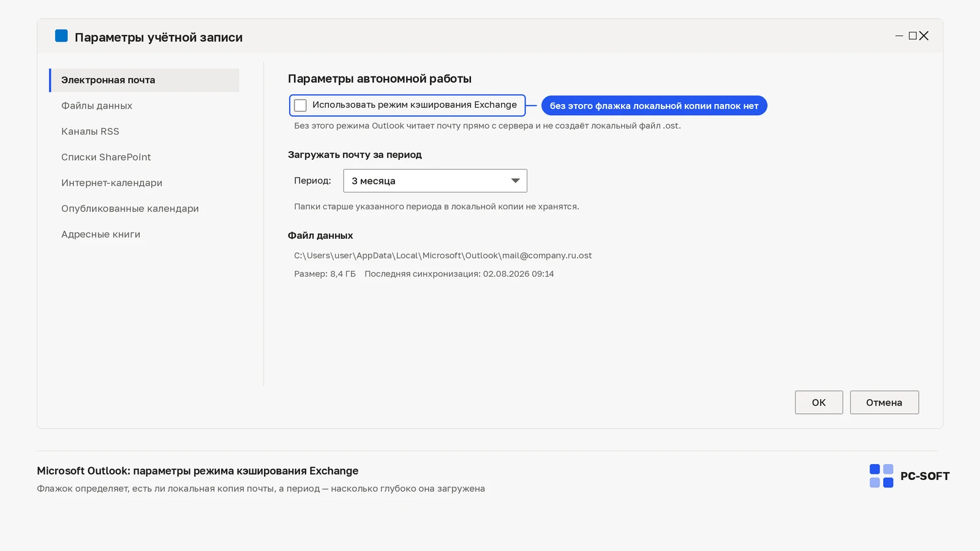
Task: Click the Период: label
Action: [x=312, y=181]
